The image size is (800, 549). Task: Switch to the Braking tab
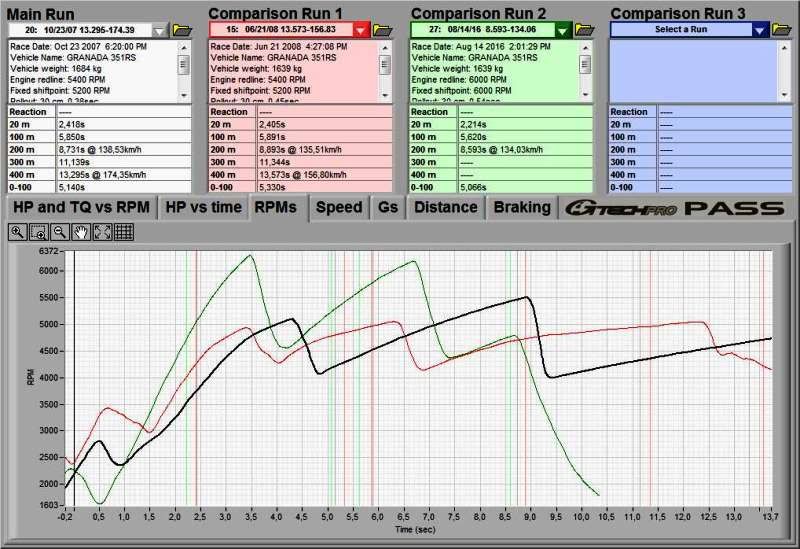click(521, 207)
